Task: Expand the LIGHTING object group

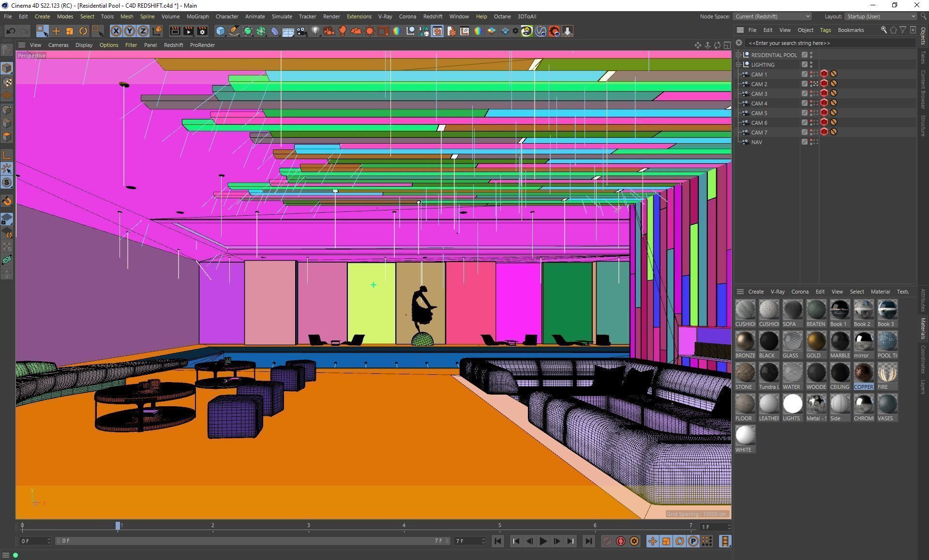Action: [x=739, y=65]
